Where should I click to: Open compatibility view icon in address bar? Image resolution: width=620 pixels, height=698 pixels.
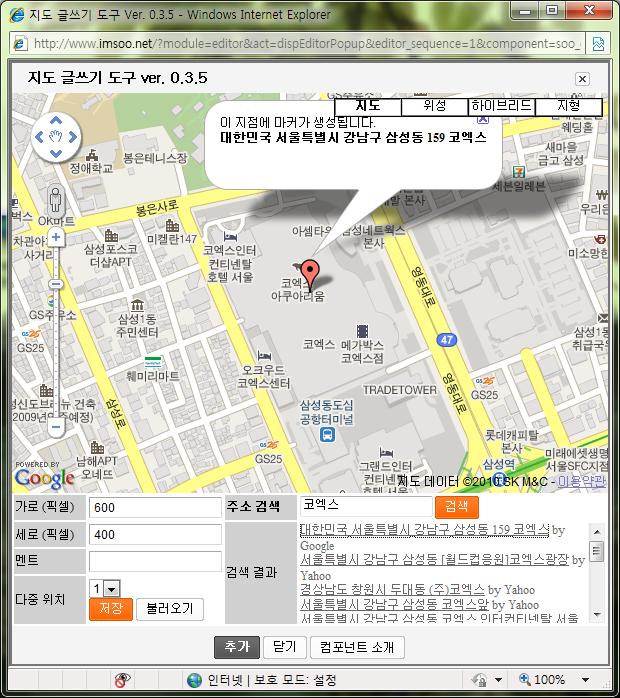(598, 44)
